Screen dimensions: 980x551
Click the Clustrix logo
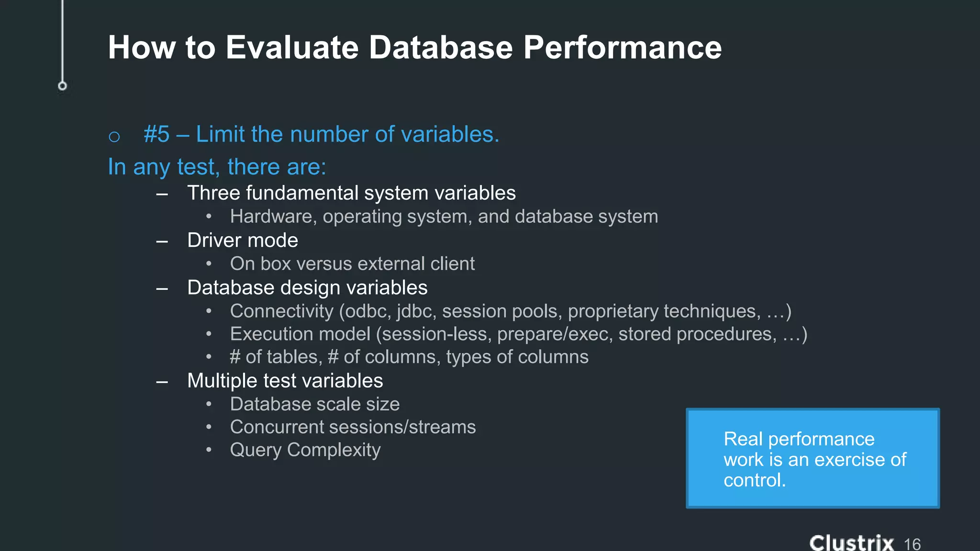pyautogui.click(x=851, y=542)
